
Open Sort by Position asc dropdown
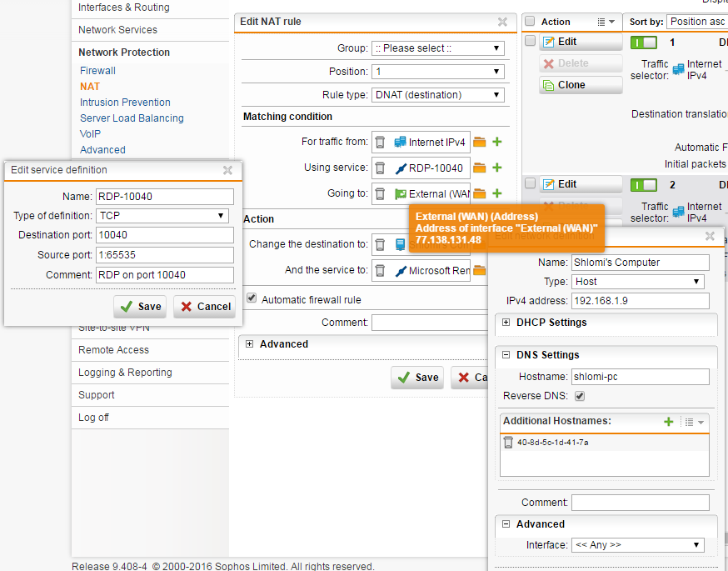click(x=697, y=22)
